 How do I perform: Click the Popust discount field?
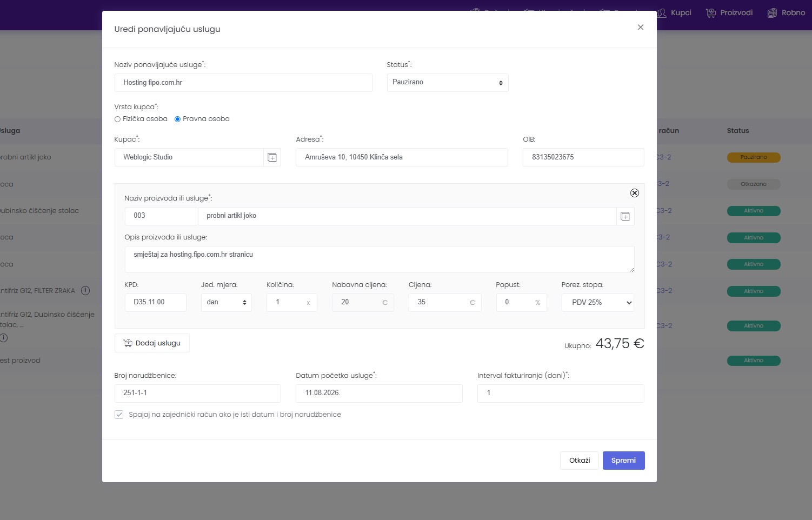[521, 302]
